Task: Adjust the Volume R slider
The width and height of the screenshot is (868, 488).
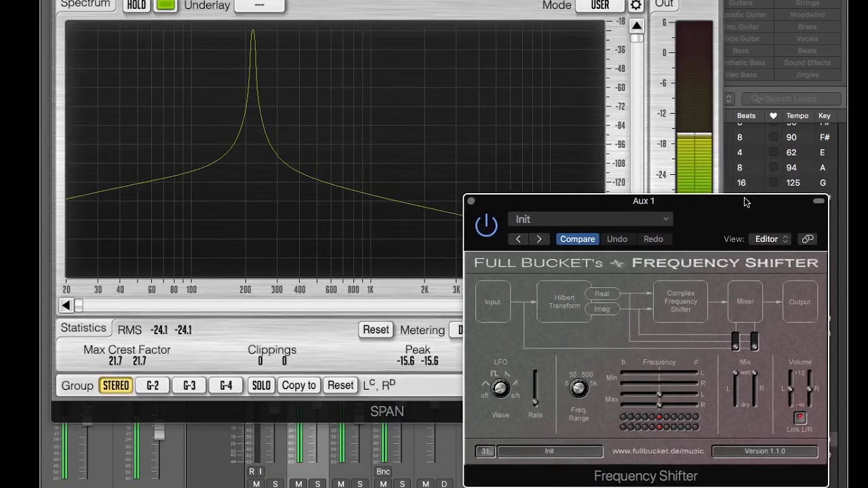Action: tap(809, 388)
